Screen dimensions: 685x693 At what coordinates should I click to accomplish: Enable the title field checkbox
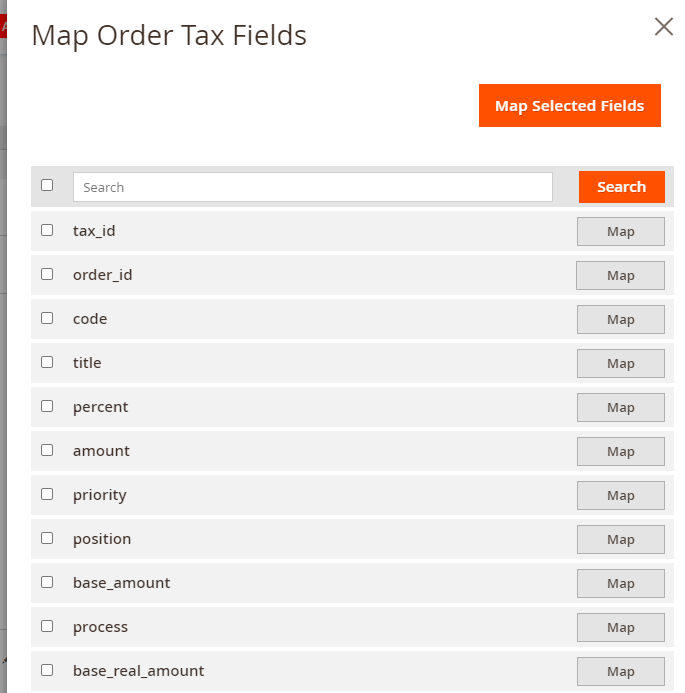[x=47, y=362]
